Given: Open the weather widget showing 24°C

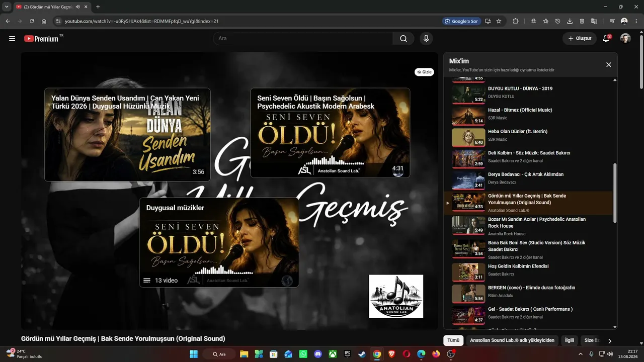Looking at the screenshot, I should pos(24,354).
